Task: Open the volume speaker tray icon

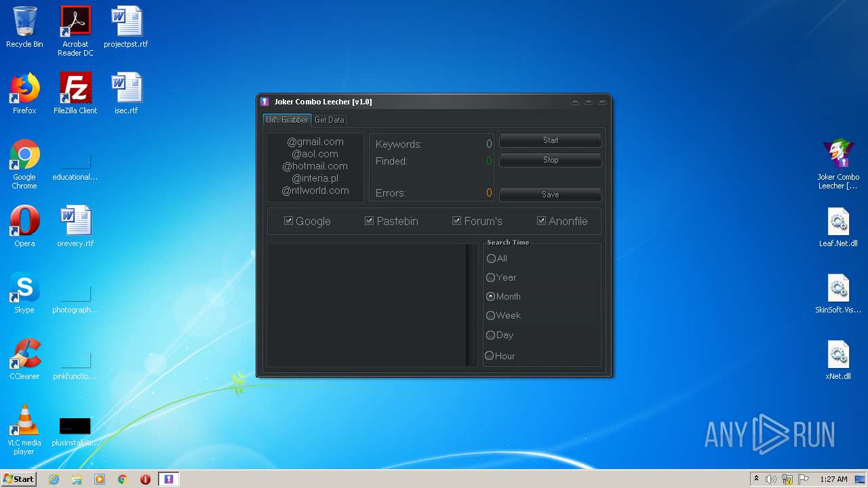Action: [x=771, y=479]
